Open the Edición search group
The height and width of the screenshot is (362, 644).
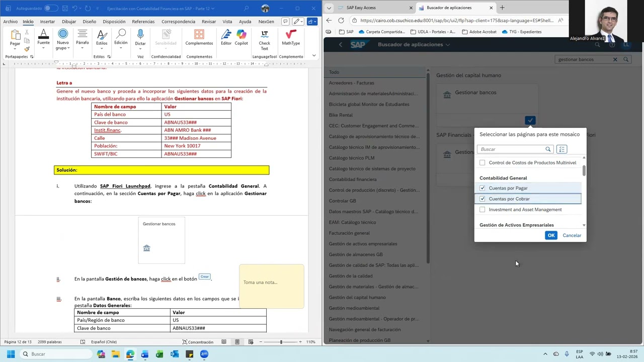(121, 38)
